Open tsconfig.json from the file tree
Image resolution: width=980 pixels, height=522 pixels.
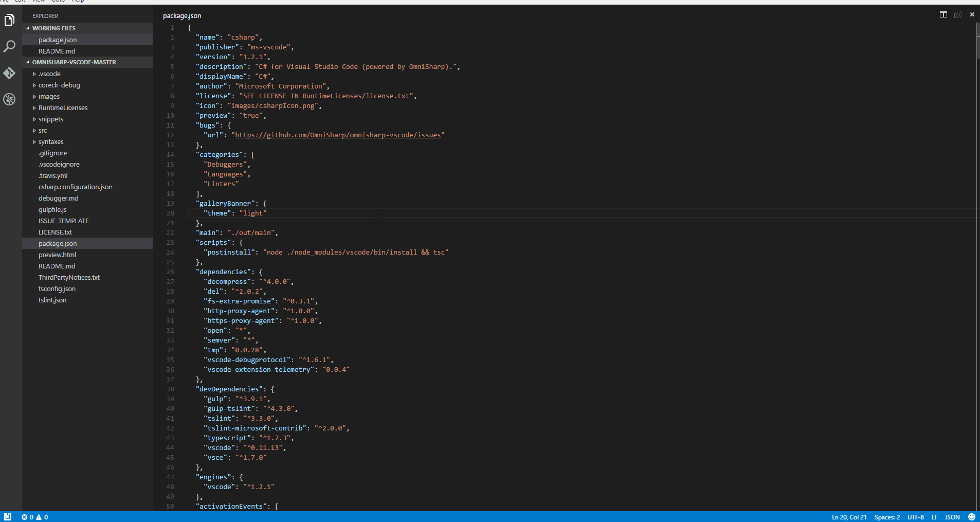click(57, 289)
